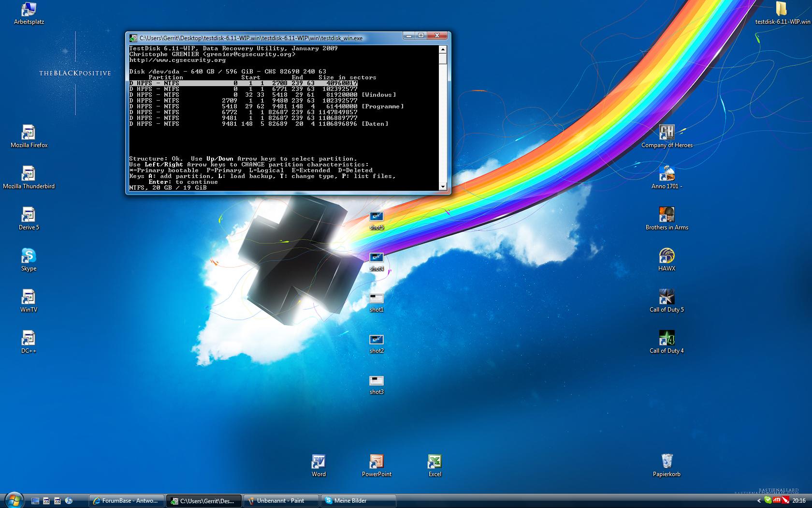Click the C:\Users\Gerrit\Des... taskbar button
This screenshot has height=508, width=812.
click(x=204, y=501)
